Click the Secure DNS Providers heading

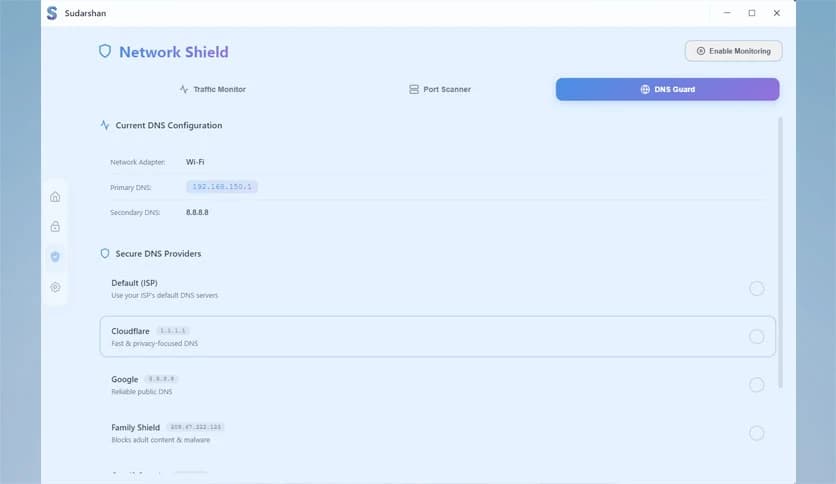158,254
